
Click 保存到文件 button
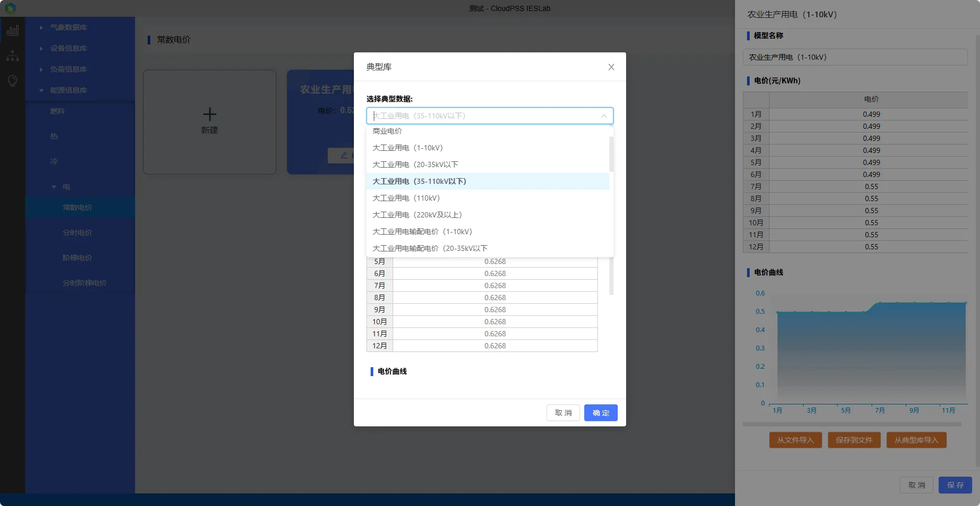point(854,440)
